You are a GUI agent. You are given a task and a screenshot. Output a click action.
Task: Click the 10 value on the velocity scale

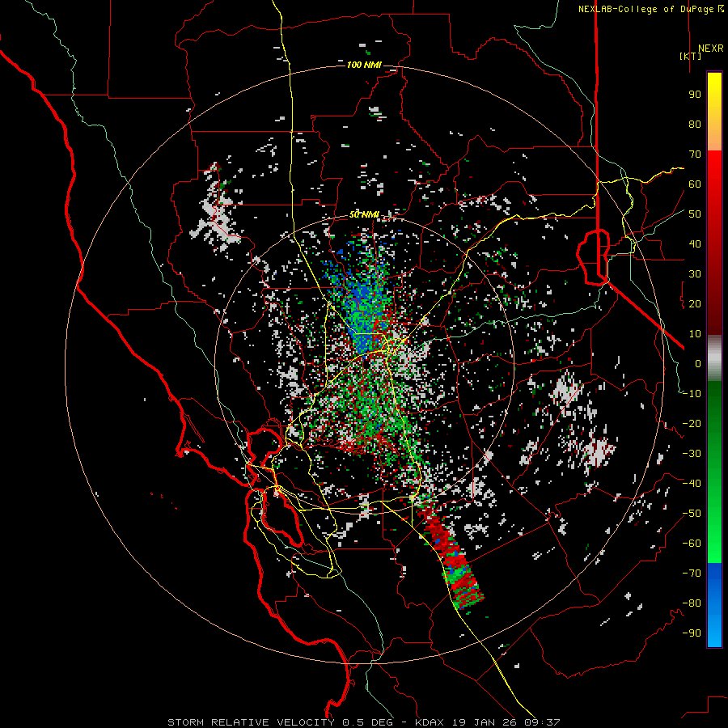695,334
